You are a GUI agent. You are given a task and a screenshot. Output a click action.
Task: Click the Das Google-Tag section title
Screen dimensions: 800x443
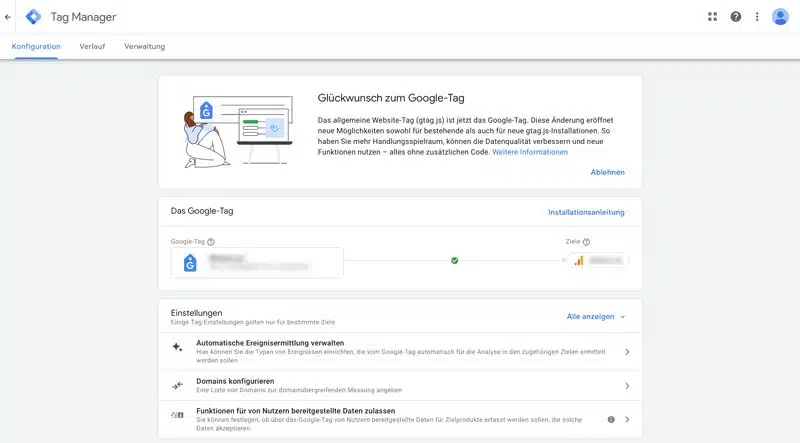[202, 211]
